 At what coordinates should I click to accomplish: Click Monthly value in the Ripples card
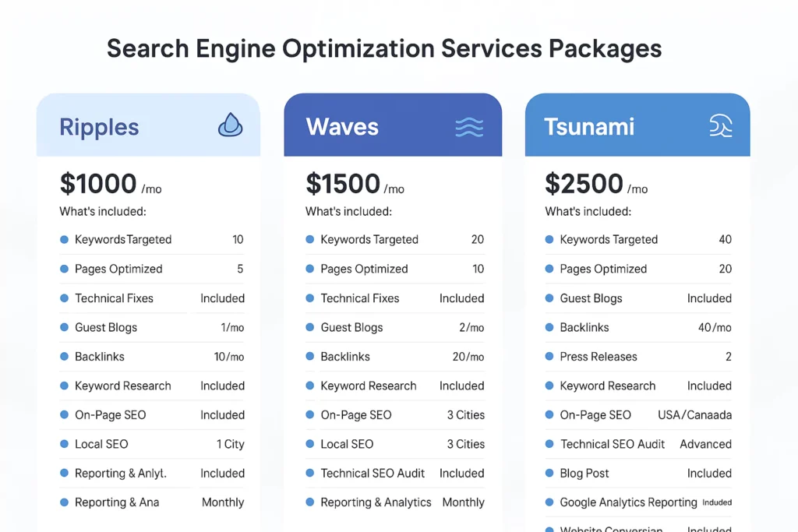point(223,502)
